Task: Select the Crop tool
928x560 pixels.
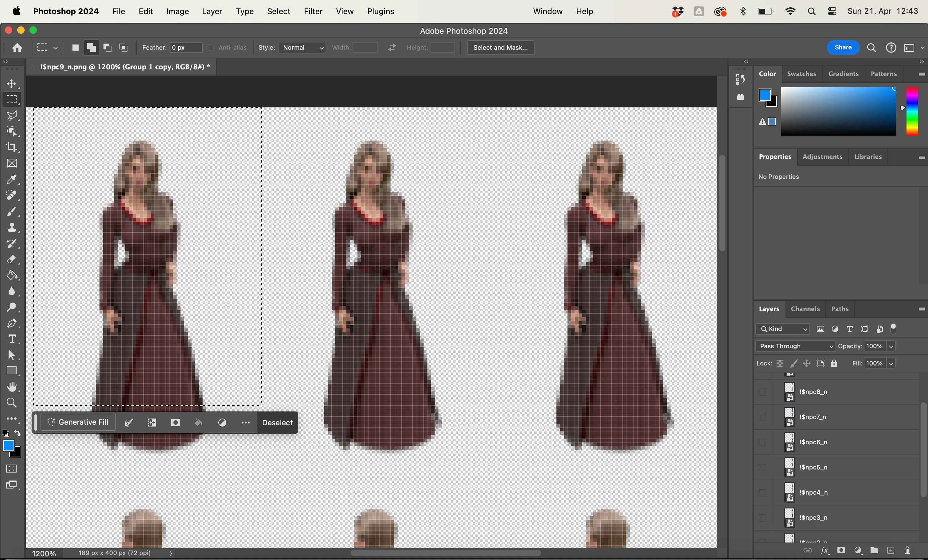Action: pos(12,147)
